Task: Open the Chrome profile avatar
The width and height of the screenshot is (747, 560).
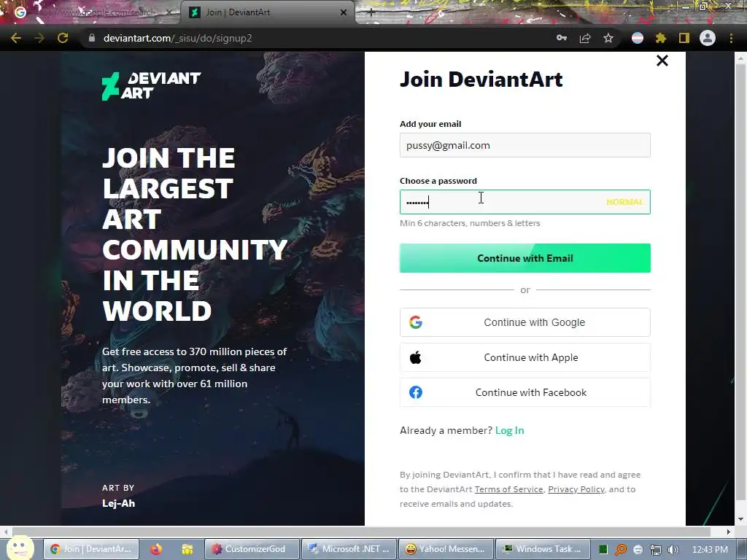Action: (x=708, y=38)
